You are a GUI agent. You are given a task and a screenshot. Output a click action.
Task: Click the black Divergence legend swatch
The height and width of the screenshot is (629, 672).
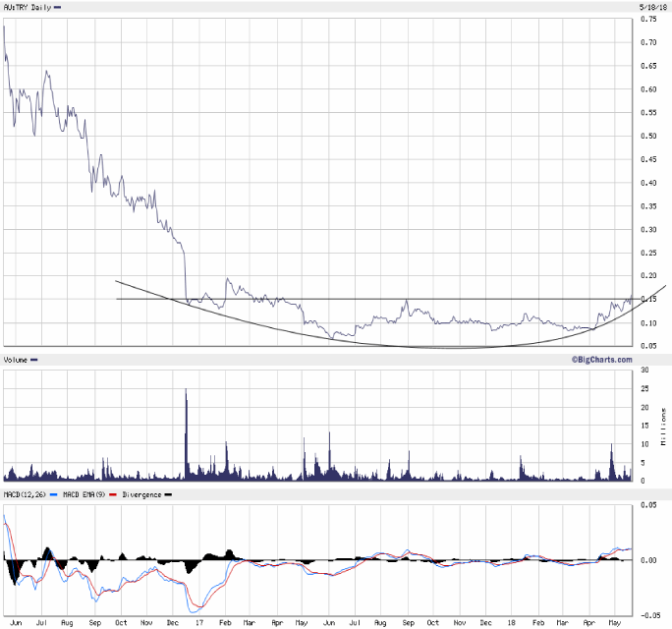coord(168,494)
